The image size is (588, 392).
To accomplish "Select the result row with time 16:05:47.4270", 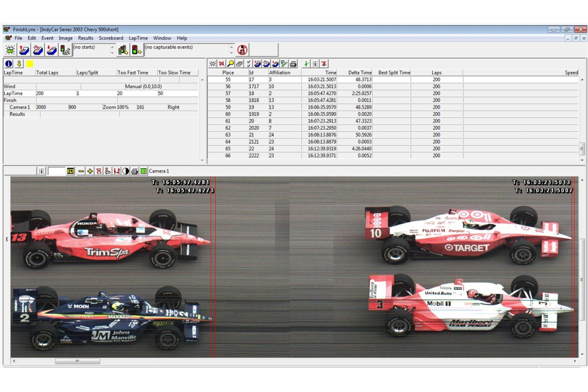I will pyautogui.click(x=393, y=93).
